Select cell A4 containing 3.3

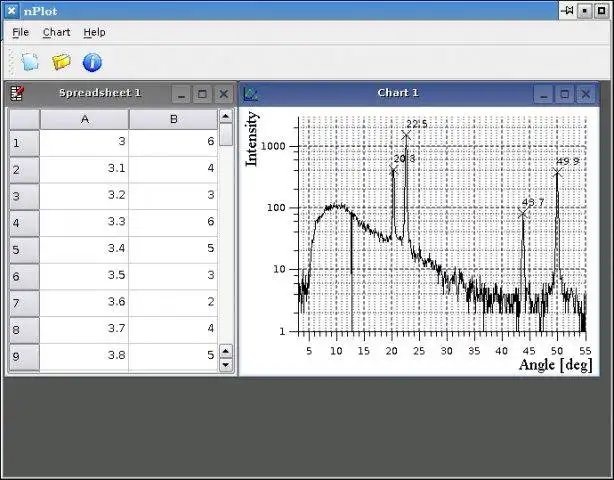(84, 223)
